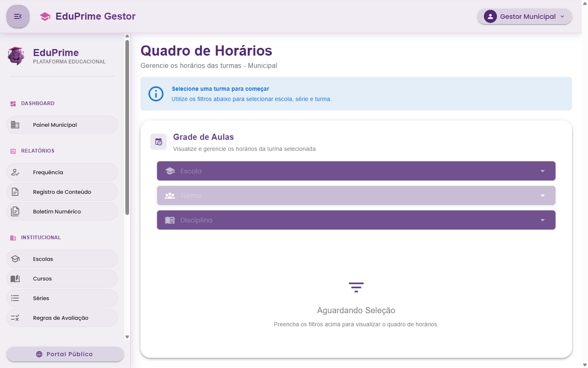588x368 pixels.
Task: Select the Regras de Avaliação icon
Action: [16, 317]
